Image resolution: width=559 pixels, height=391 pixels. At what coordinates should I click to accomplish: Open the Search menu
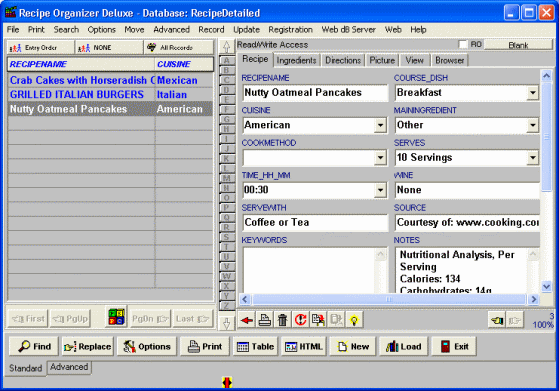click(66, 30)
